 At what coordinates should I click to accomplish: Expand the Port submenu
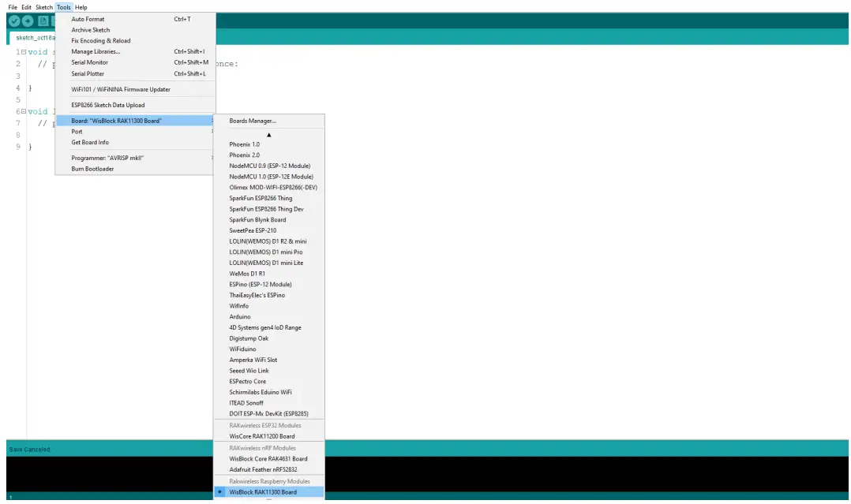click(135, 132)
